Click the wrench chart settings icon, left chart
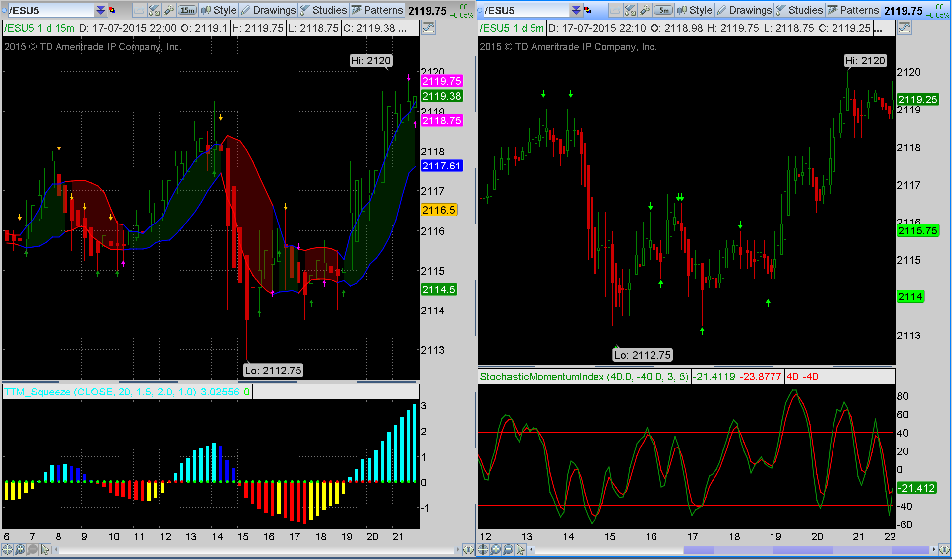This screenshot has height=560, width=952. point(169,10)
